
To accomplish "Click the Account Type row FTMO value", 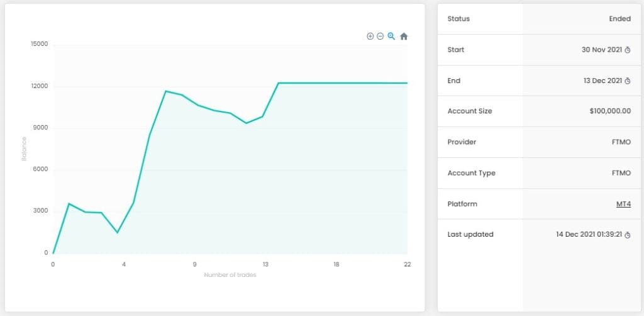I will pos(620,173).
